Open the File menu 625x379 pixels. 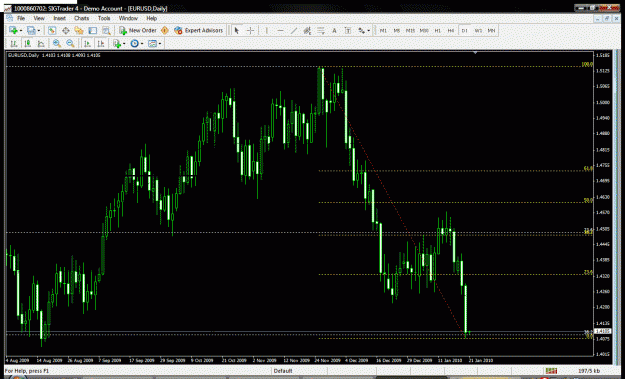click(21, 18)
